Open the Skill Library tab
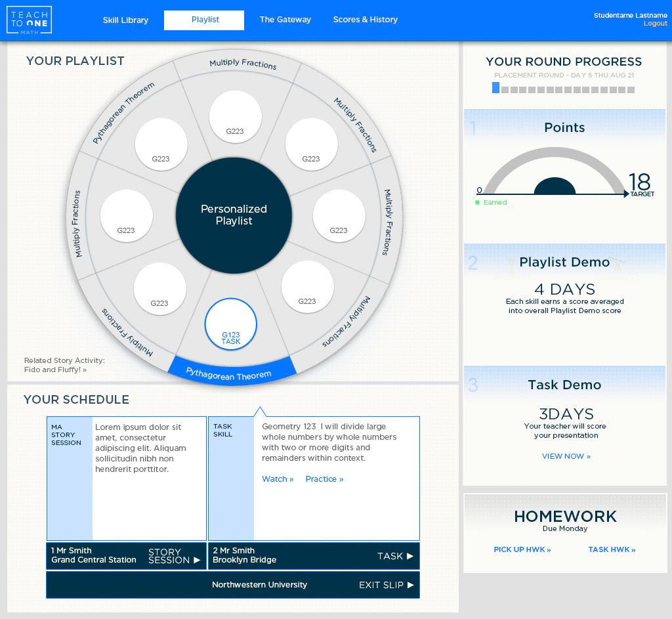The height and width of the screenshot is (619, 672). click(x=125, y=20)
